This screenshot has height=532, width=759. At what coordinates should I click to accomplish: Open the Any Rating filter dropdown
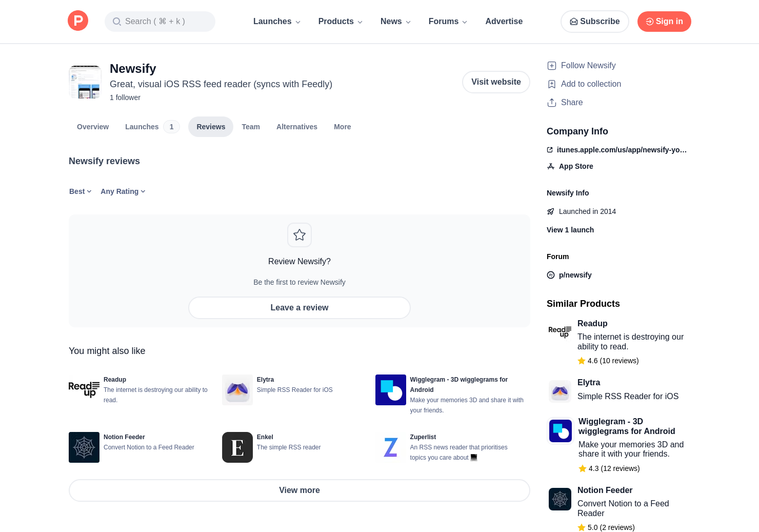(x=123, y=191)
